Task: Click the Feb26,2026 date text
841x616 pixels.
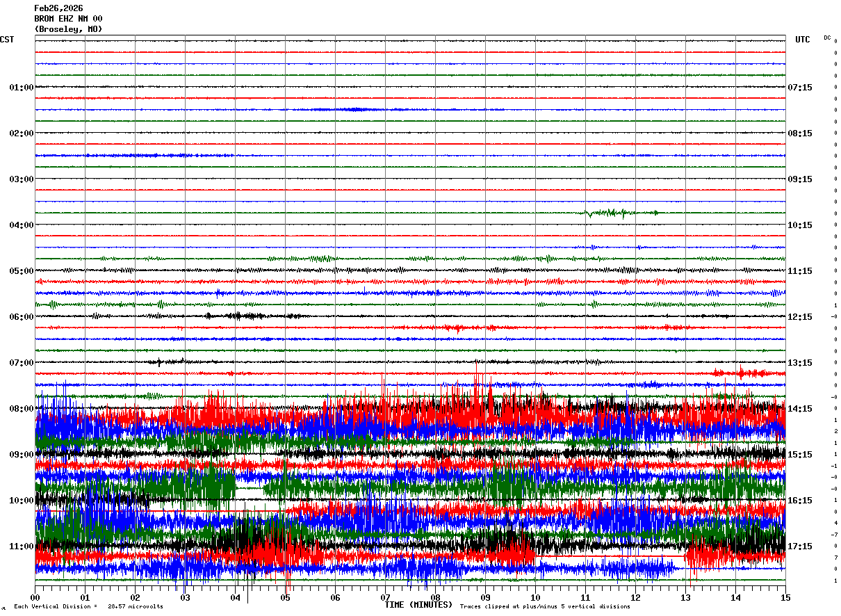Action: [58, 8]
